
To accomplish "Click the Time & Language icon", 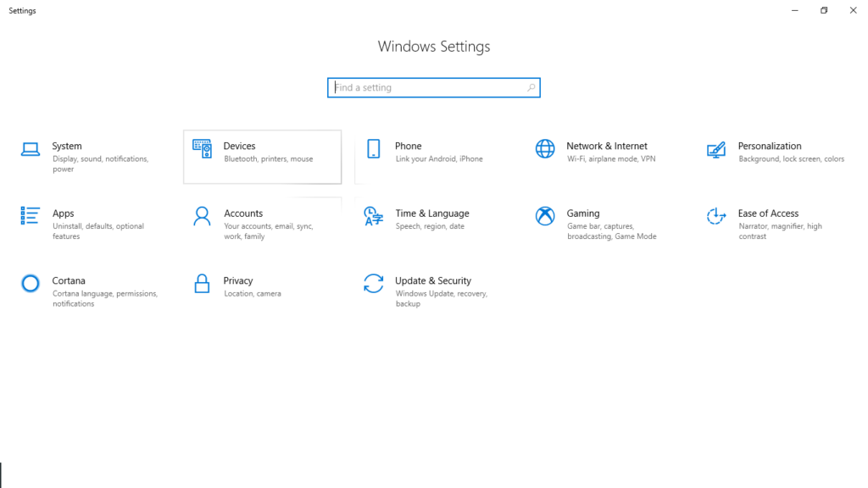I will [374, 216].
